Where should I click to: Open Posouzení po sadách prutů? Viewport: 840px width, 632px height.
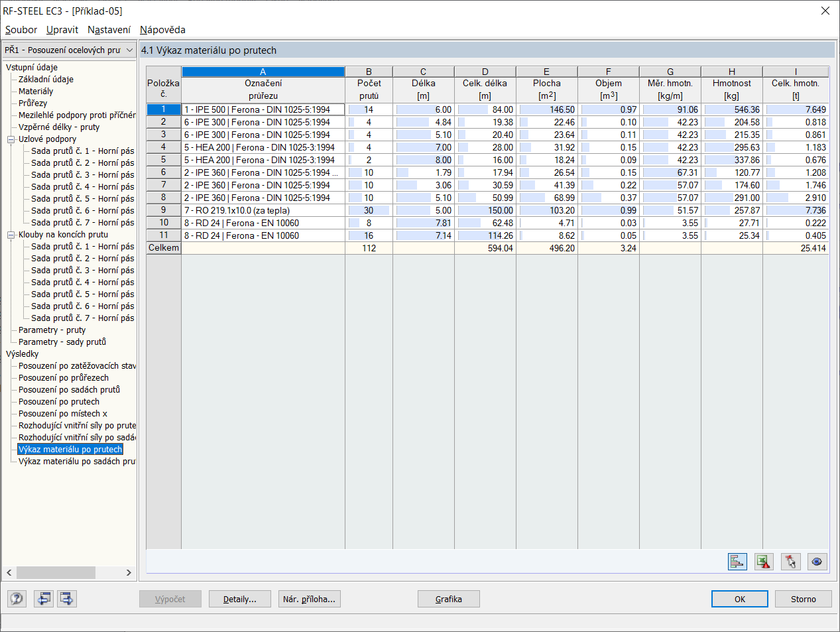pyautogui.click(x=69, y=390)
